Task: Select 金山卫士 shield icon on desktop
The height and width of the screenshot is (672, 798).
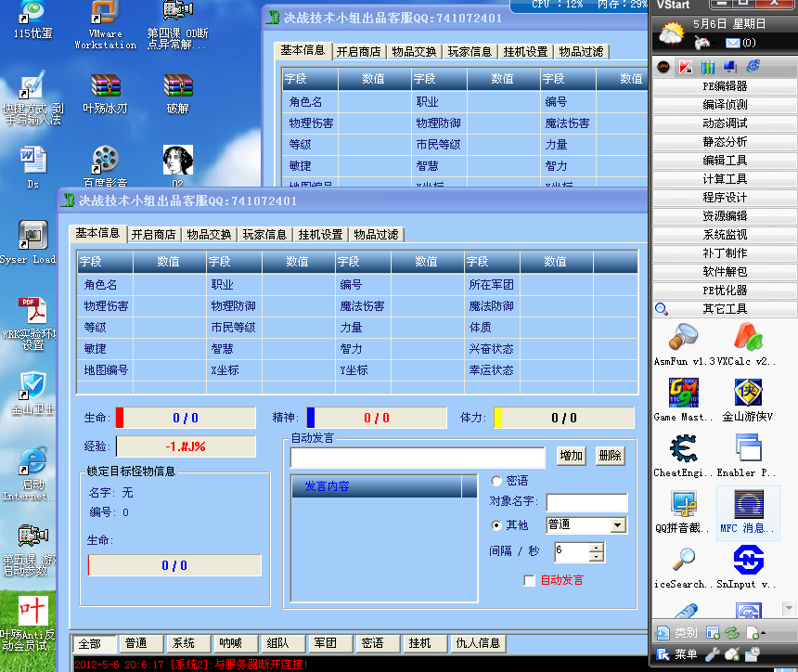Action: (33, 385)
